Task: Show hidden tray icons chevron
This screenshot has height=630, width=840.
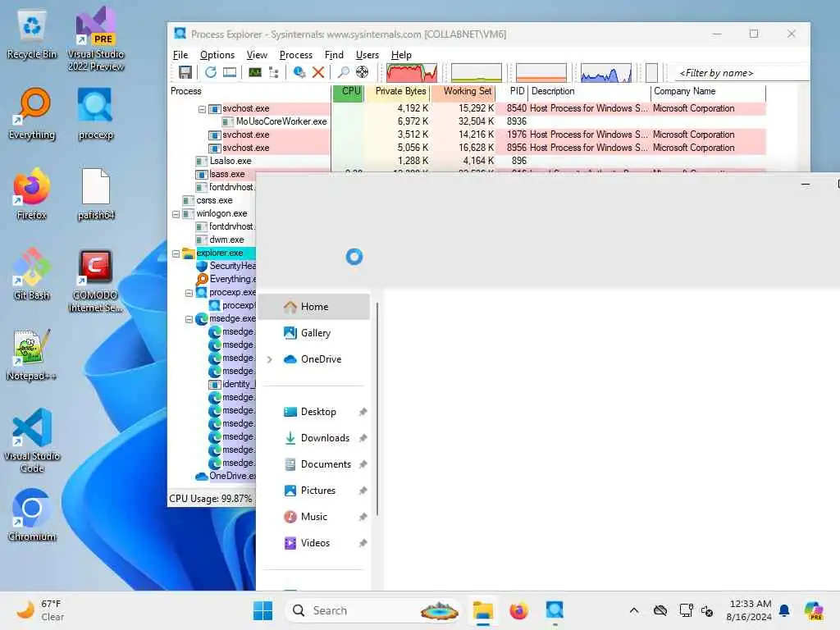Action: (634, 610)
